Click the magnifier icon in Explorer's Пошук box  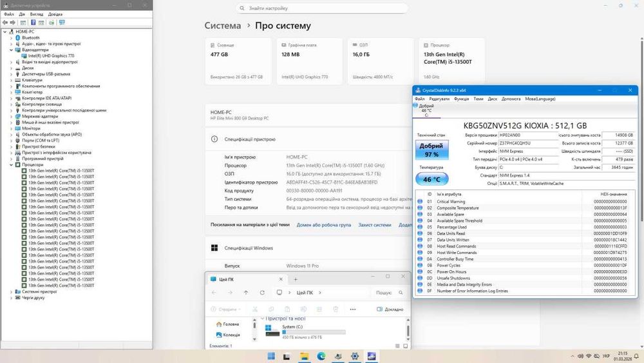pos(401,293)
